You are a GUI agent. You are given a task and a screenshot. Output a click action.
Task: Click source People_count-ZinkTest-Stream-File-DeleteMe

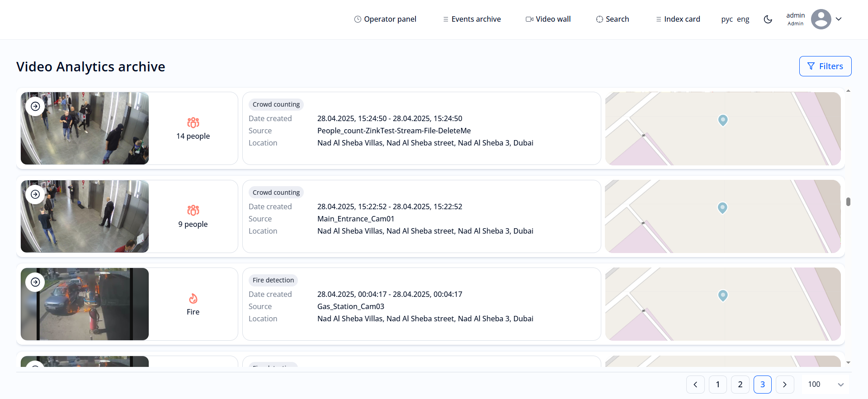394,131
